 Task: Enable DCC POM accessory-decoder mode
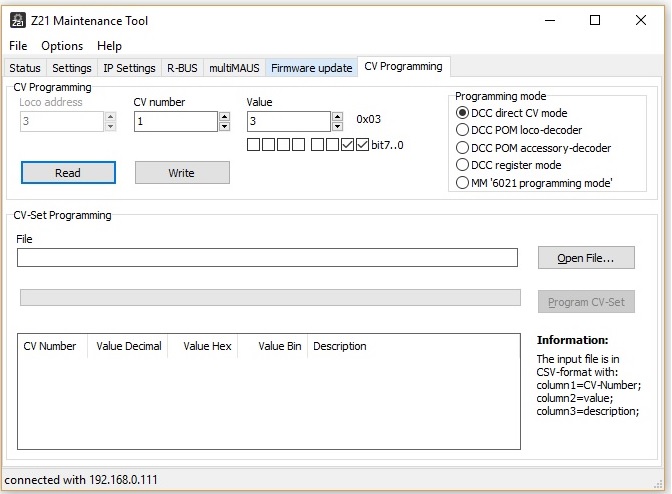(x=462, y=148)
